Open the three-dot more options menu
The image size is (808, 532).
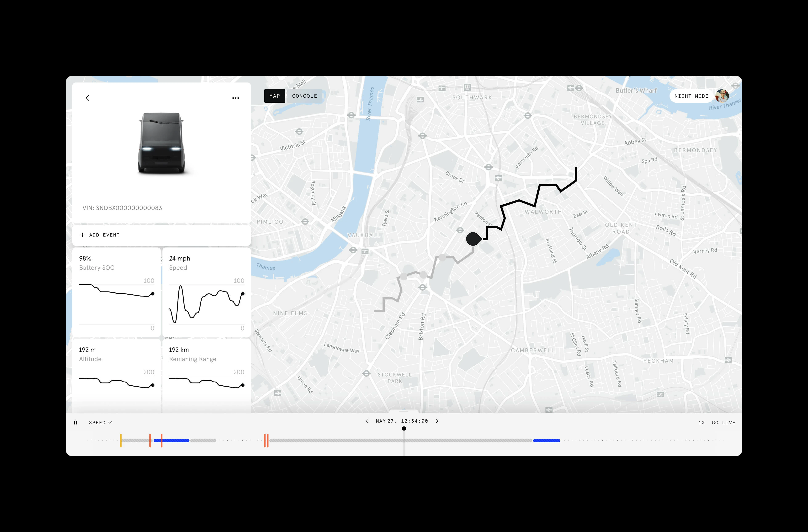coord(236,98)
